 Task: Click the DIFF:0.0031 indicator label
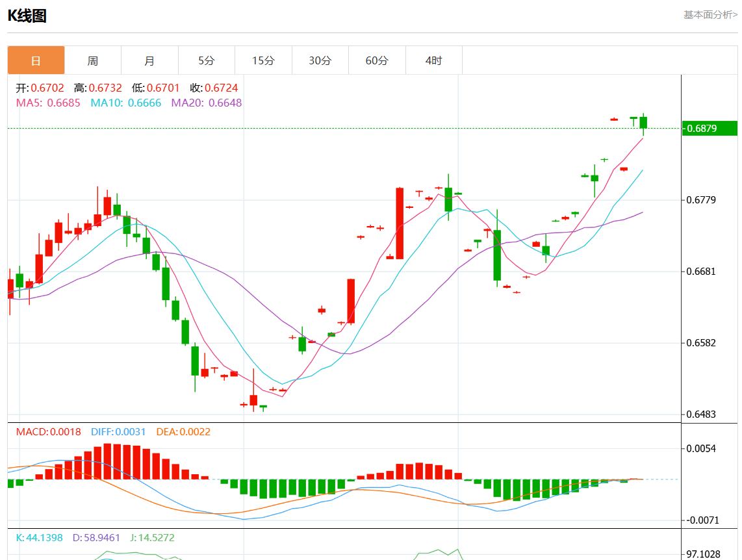118,432
